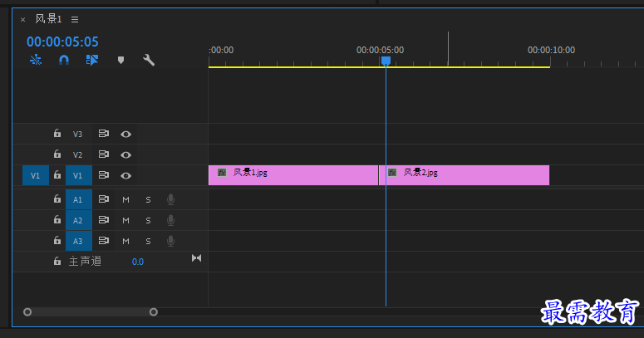644x338 pixels.
Task: Toggle sync lock on V3
Action: (104, 134)
